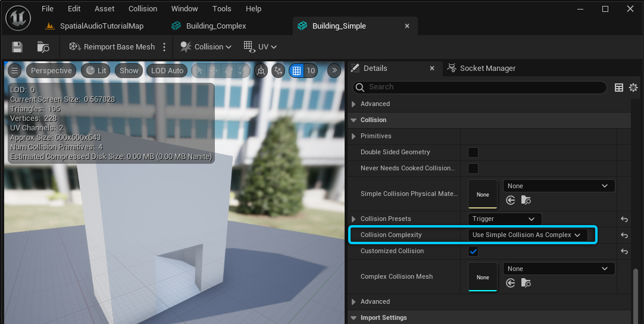Click the Reimport Base Mesh button
The image size is (644, 324).
click(112, 46)
